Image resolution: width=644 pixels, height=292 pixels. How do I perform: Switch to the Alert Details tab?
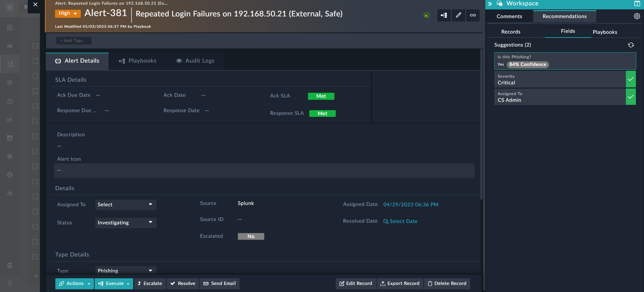point(77,61)
